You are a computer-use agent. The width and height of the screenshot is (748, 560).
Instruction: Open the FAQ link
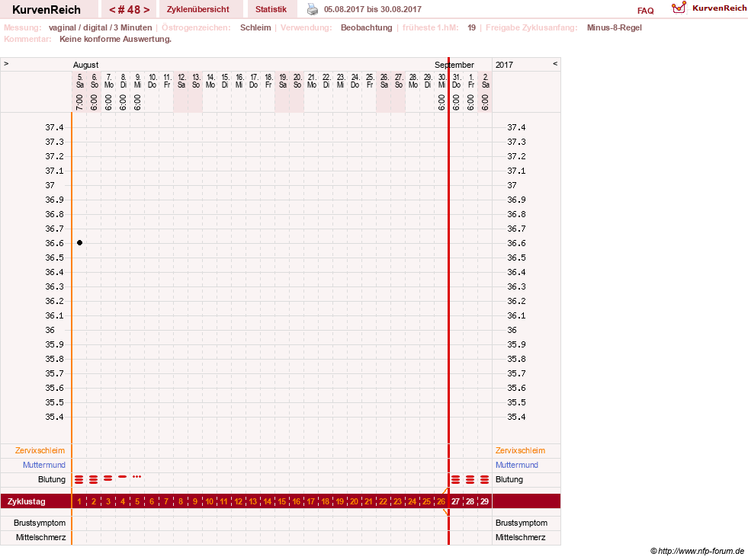click(x=645, y=11)
